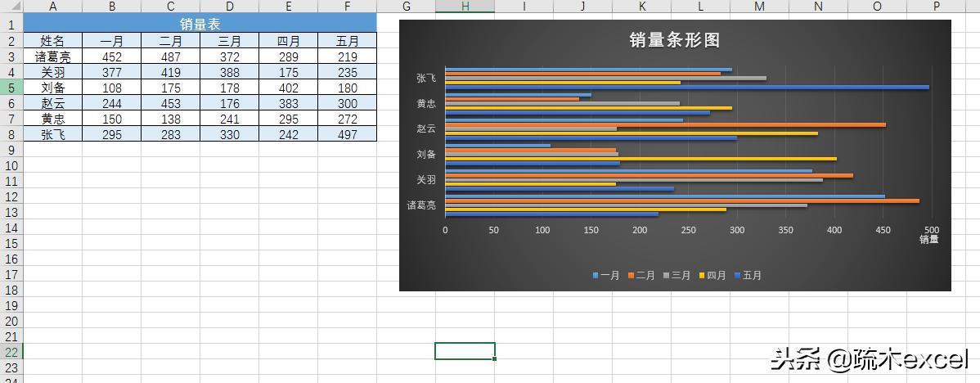Select column H header

coord(465,7)
